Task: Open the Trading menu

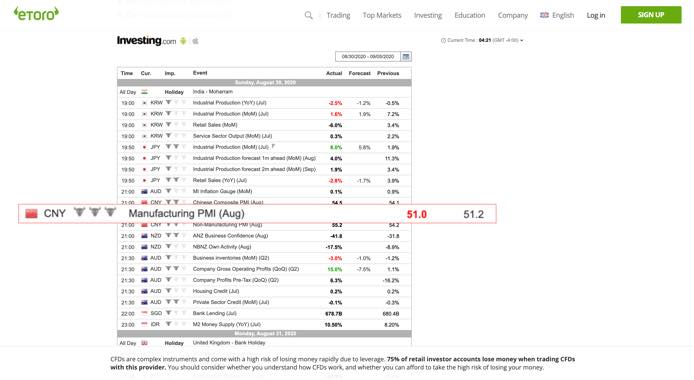Action: point(338,15)
